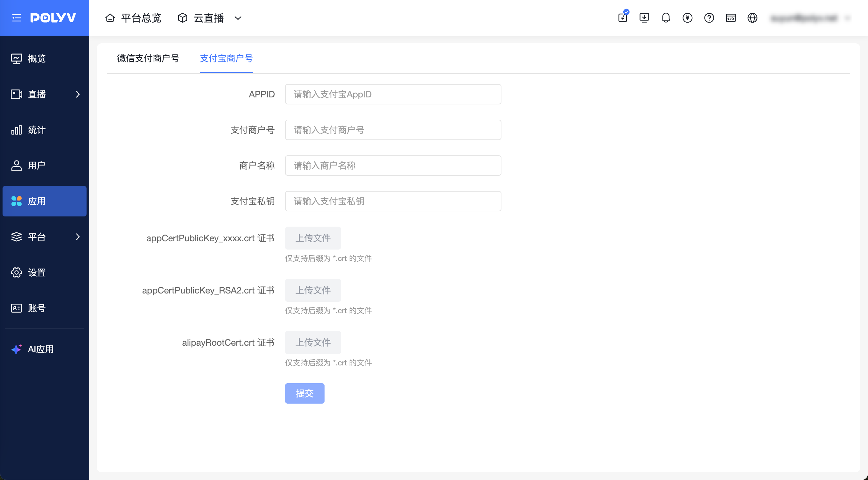Click the 应用 colored grid icon
868x480 pixels.
point(17,201)
